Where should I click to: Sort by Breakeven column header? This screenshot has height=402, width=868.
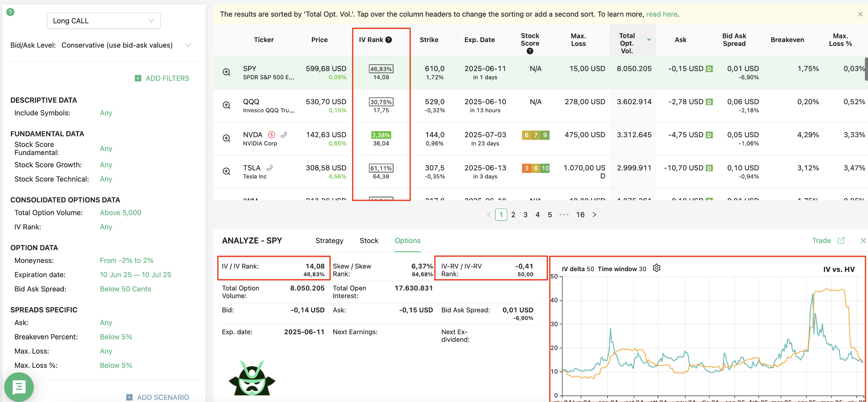tap(787, 40)
